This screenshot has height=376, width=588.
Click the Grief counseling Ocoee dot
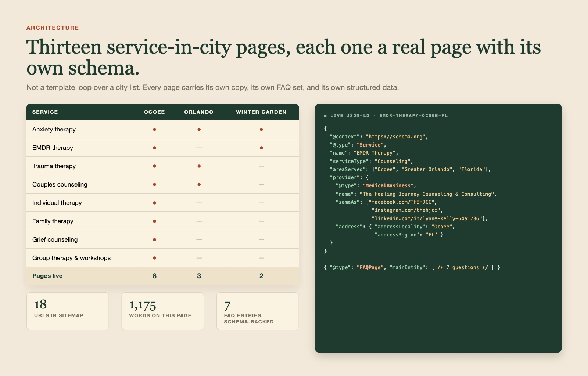(154, 239)
